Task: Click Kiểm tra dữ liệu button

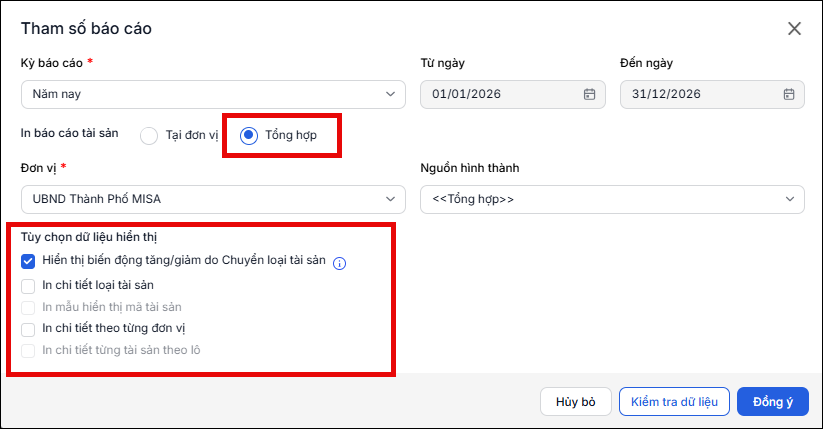Action: (674, 402)
